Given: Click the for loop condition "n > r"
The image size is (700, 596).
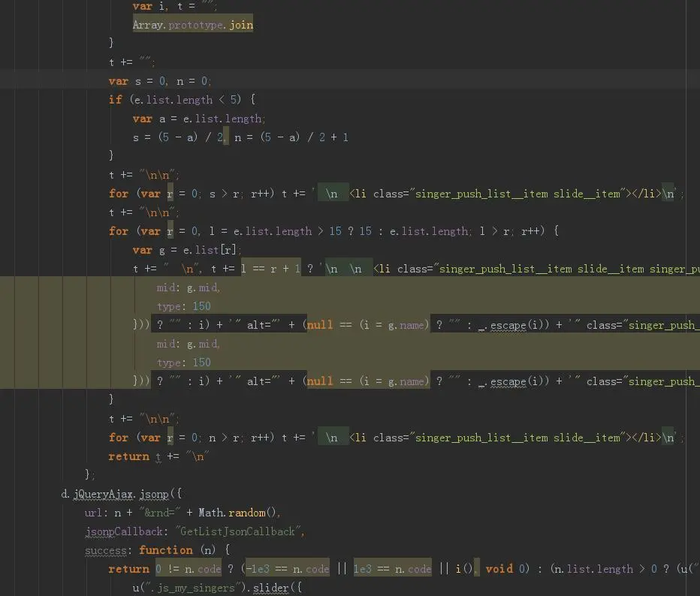Looking at the screenshot, I should (x=224, y=438).
